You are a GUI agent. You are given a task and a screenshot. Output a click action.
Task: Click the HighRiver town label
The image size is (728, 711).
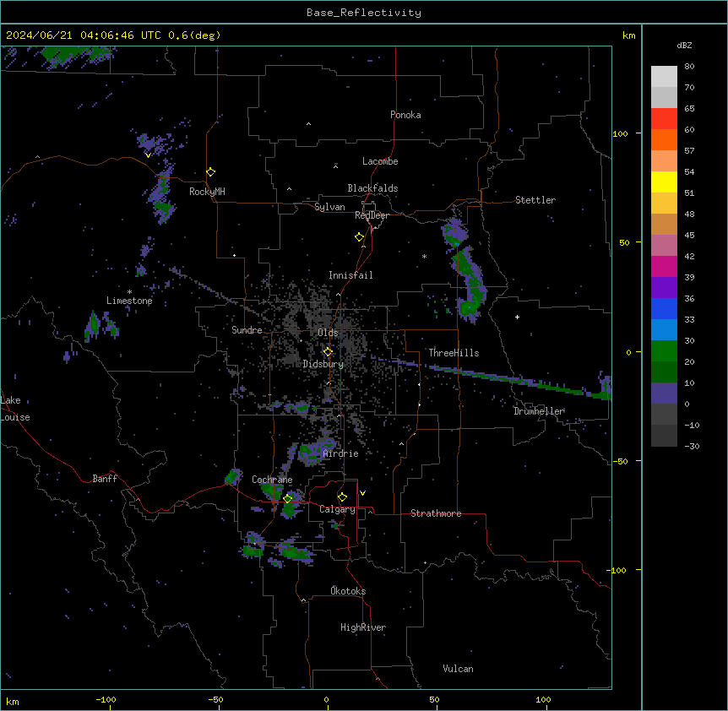(363, 627)
